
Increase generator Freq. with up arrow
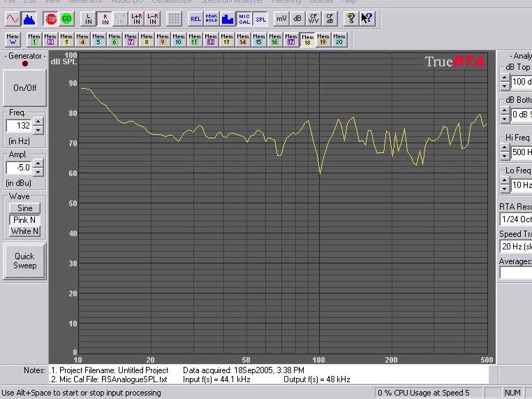pyautogui.click(x=38, y=122)
